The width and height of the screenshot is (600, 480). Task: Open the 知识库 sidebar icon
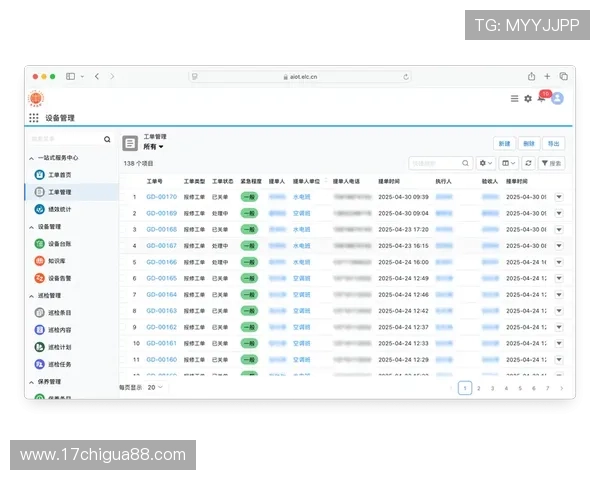(x=39, y=261)
